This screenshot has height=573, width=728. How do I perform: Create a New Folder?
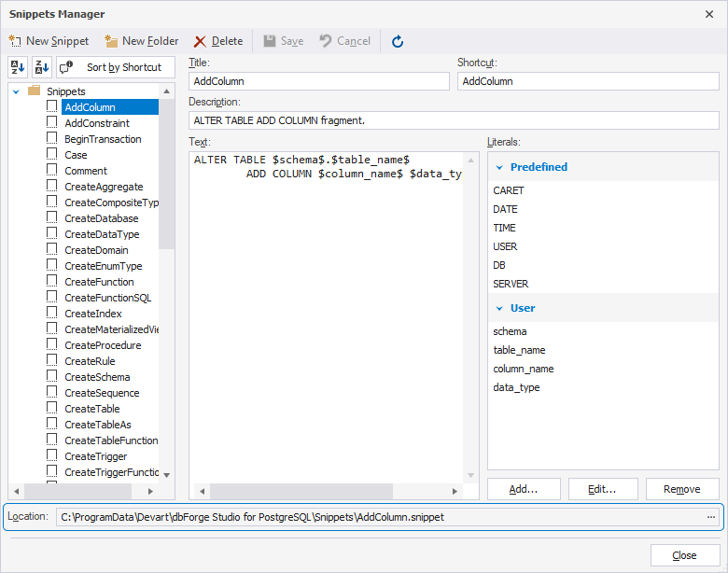[x=142, y=41]
